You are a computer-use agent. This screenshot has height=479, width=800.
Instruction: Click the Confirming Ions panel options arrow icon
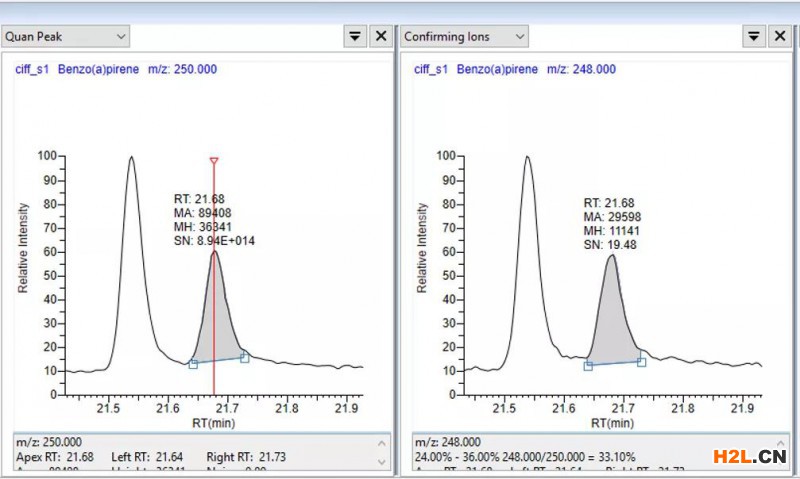coord(754,36)
